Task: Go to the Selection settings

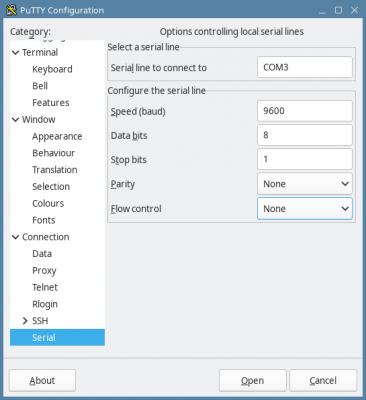Action: (51, 186)
